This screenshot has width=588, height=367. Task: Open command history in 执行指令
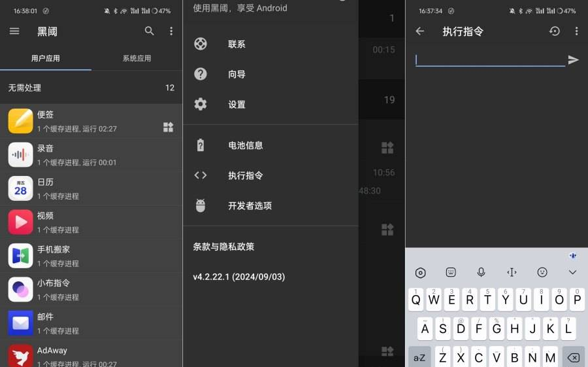[x=555, y=31]
